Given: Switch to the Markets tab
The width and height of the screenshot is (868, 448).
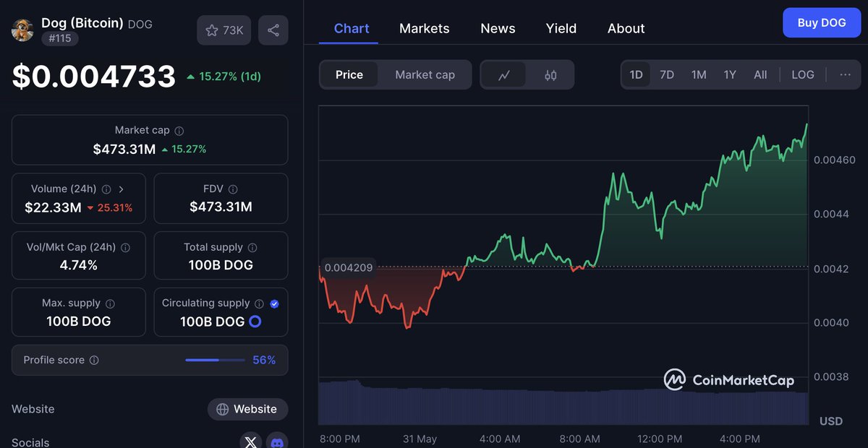Looking at the screenshot, I should 425,28.
